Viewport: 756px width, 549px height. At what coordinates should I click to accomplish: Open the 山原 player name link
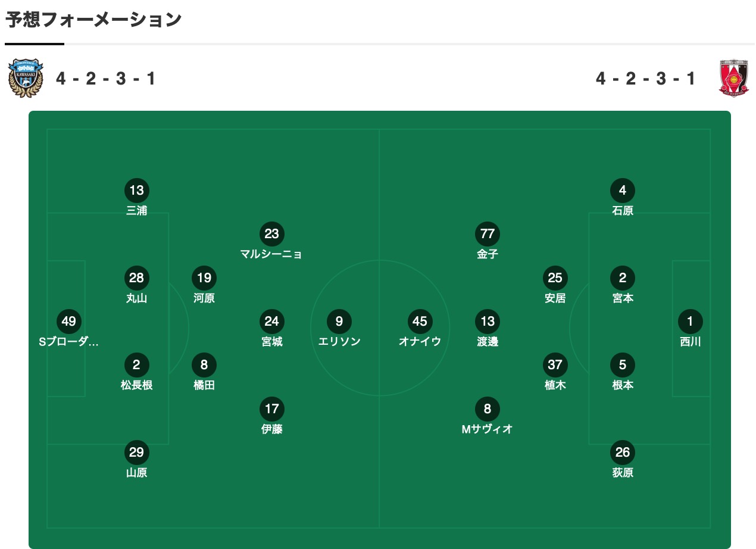tap(137, 473)
